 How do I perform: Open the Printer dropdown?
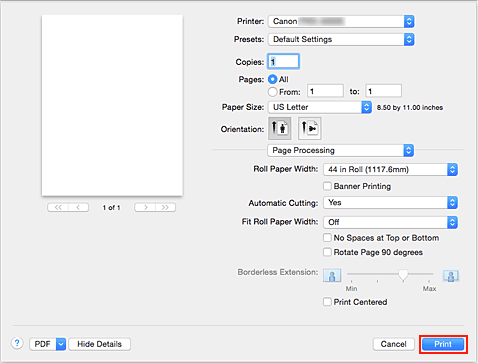tap(341, 21)
